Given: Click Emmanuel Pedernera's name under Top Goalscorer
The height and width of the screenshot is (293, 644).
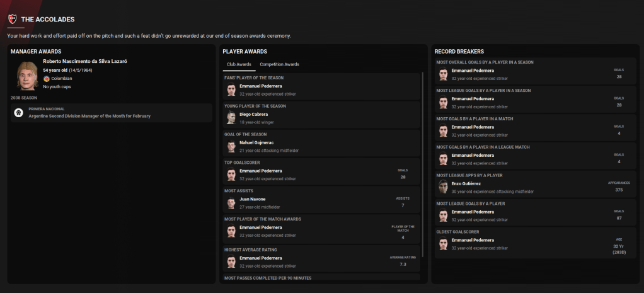Looking at the screenshot, I should tap(260, 171).
